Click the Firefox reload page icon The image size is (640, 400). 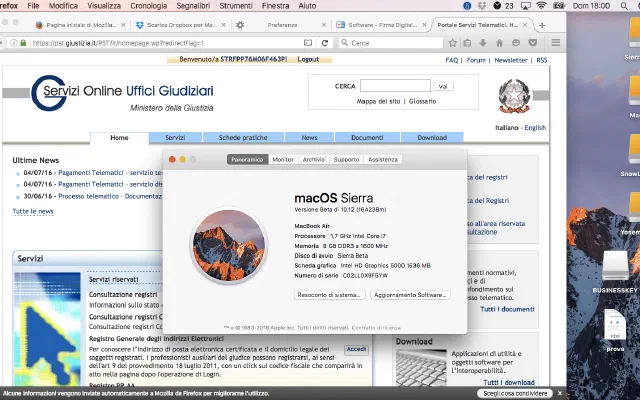(325, 43)
